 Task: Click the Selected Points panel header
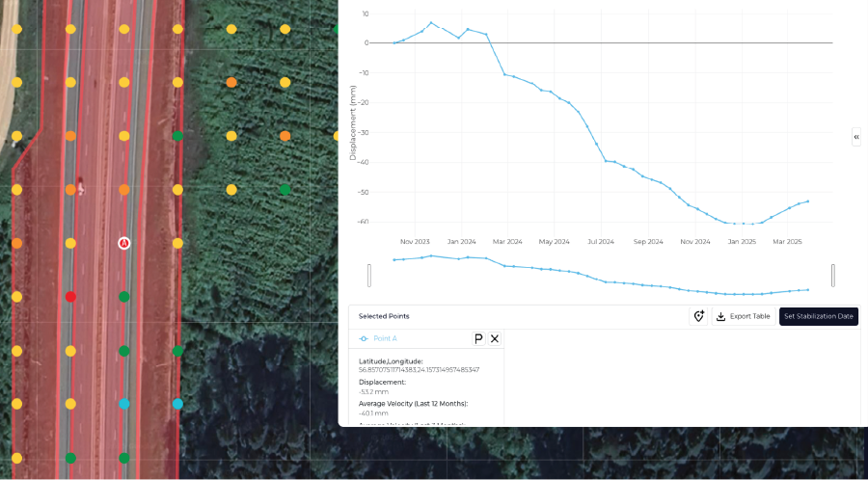point(384,316)
